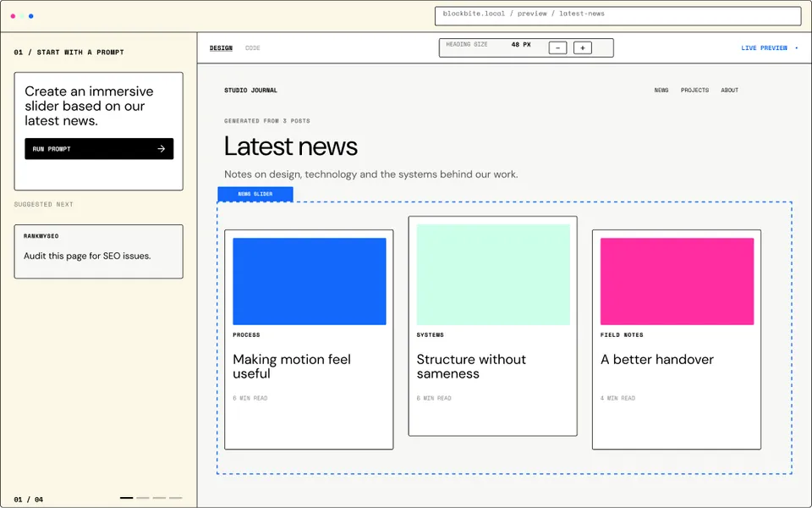Viewport: 812px width, 508px height.
Task: Select the RankMySEO suggested prompt card
Action: tap(98, 251)
